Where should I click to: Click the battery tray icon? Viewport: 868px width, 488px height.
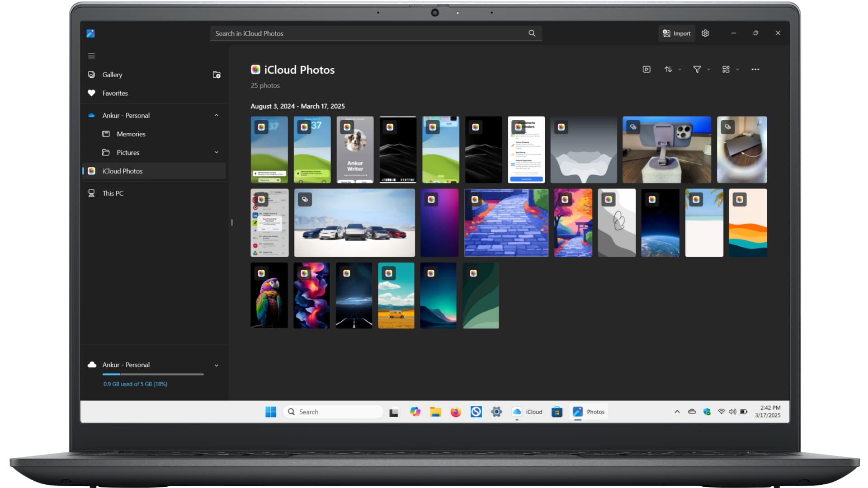click(744, 412)
